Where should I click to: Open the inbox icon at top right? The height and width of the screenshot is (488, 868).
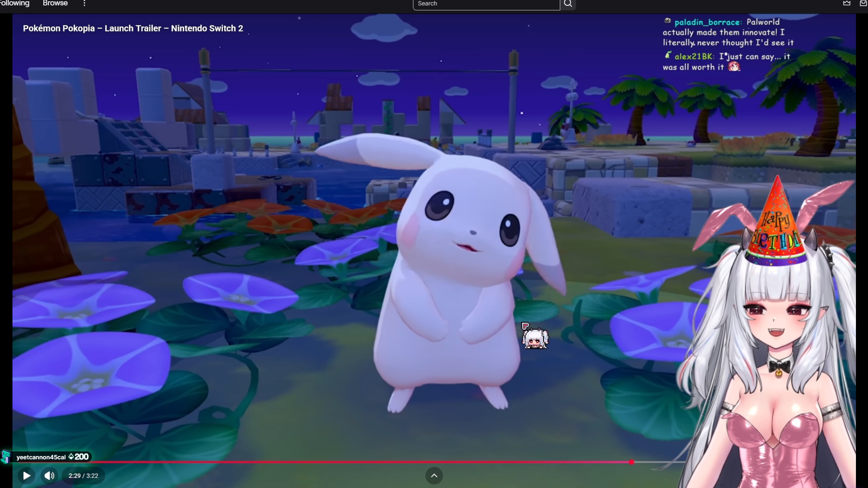click(863, 3)
